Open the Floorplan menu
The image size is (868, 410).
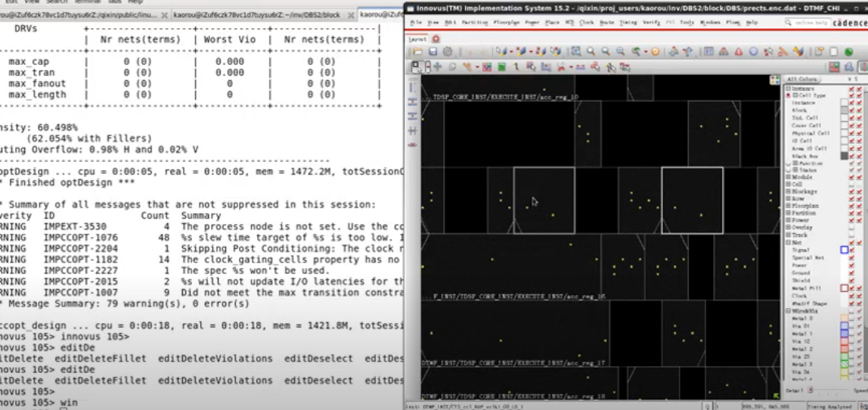(x=506, y=23)
